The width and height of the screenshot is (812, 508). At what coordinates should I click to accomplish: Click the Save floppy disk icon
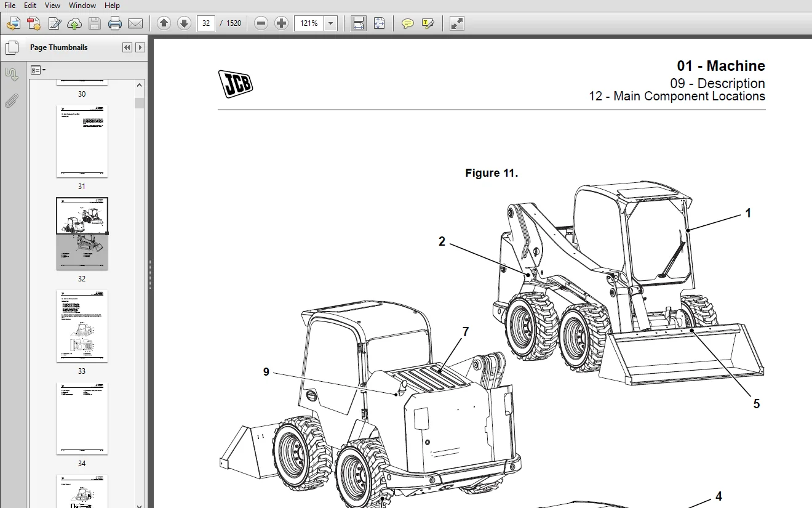pos(95,23)
